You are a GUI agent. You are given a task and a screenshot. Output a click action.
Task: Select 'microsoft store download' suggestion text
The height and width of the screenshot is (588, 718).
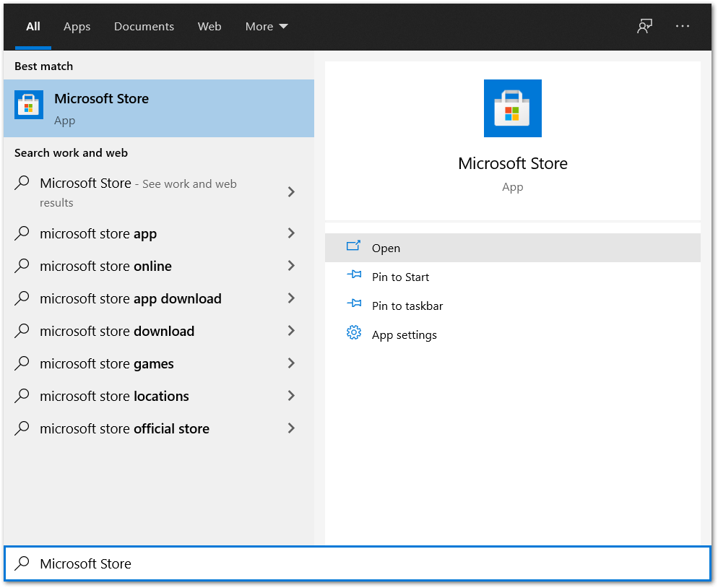click(117, 331)
